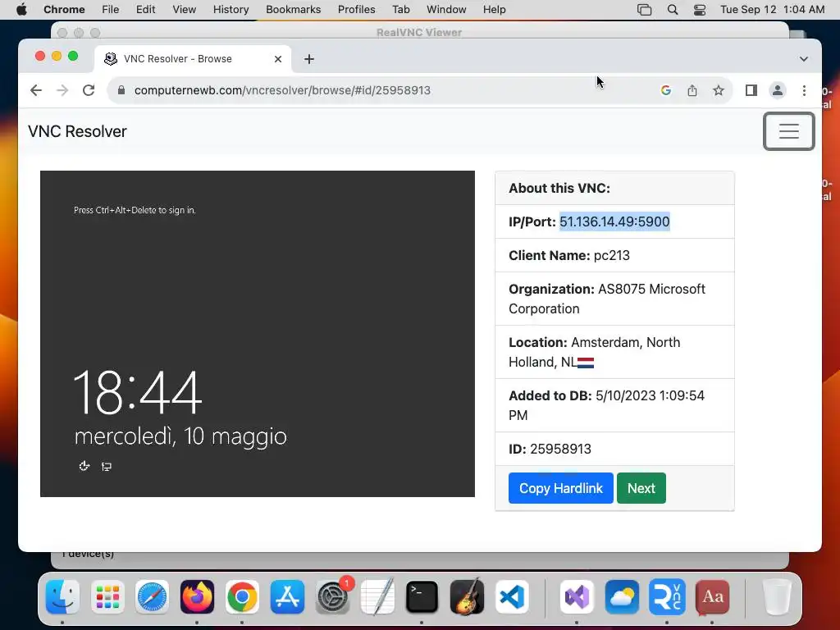Open System Settings from the Dock
The width and height of the screenshot is (840, 630).
pos(333,597)
